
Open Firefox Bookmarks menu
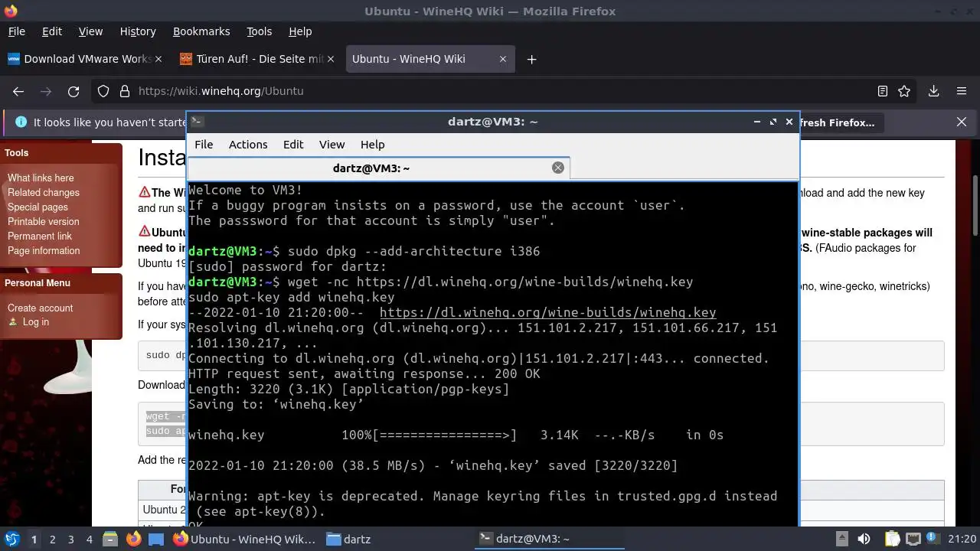point(201,31)
